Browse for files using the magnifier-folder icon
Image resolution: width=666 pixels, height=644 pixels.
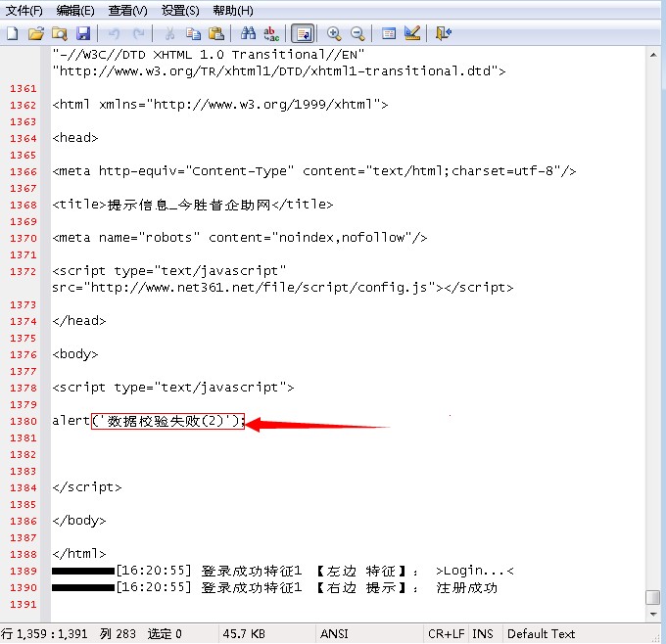click(x=60, y=33)
